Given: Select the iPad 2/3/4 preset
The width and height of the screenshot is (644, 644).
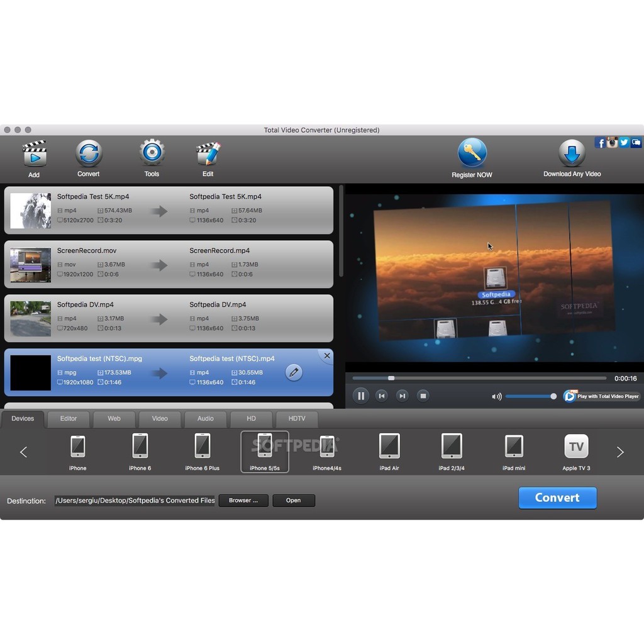Looking at the screenshot, I should 452,452.
